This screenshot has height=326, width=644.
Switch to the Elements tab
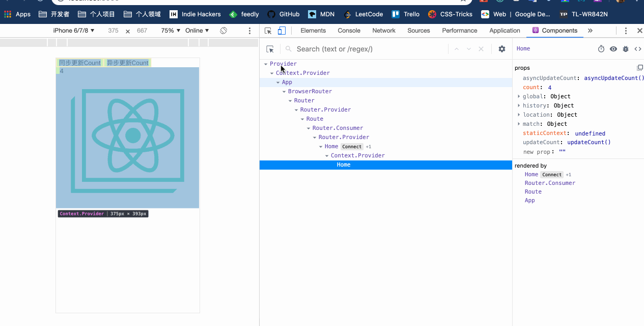pos(313,31)
